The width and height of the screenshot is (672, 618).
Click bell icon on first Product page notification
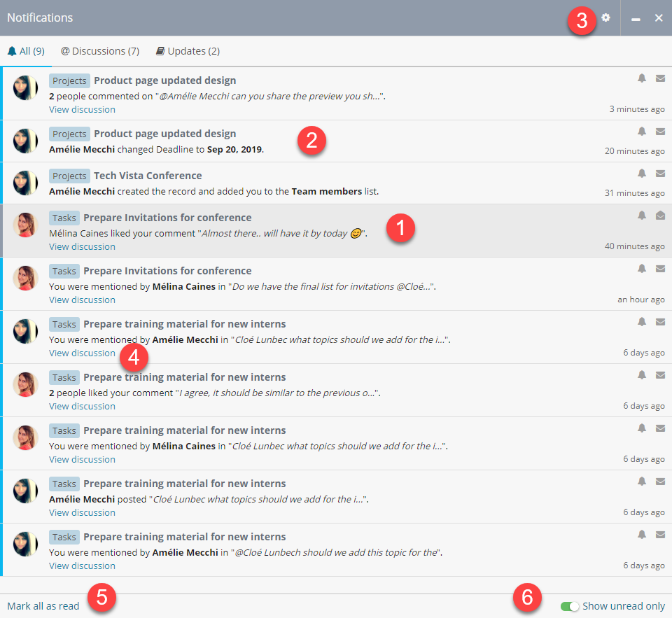click(642, 78)
